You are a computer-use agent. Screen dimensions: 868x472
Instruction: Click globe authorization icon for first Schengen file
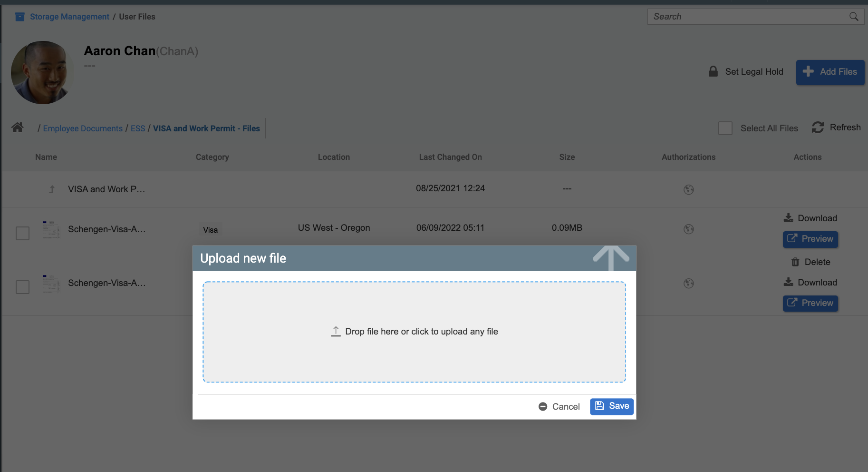[x=688, y=229]
